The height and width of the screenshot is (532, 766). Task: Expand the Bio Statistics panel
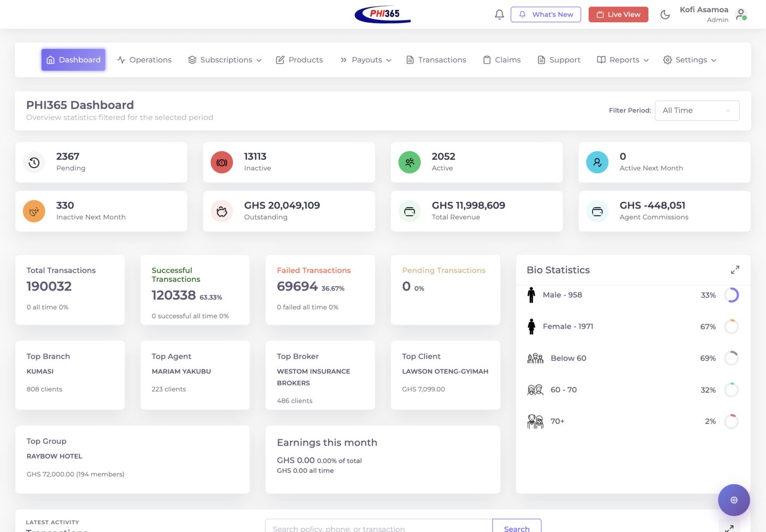click(x=735, y=270)
